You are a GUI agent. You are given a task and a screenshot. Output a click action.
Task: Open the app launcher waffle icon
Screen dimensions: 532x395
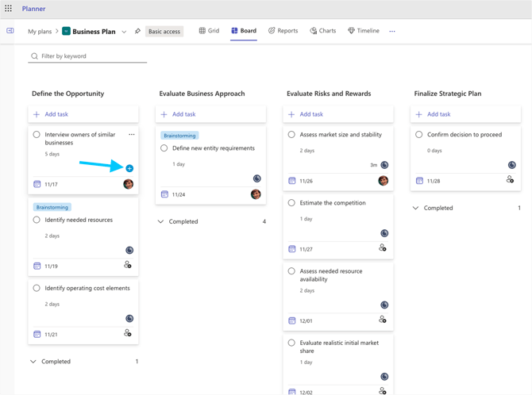click(x=9, y=9)
